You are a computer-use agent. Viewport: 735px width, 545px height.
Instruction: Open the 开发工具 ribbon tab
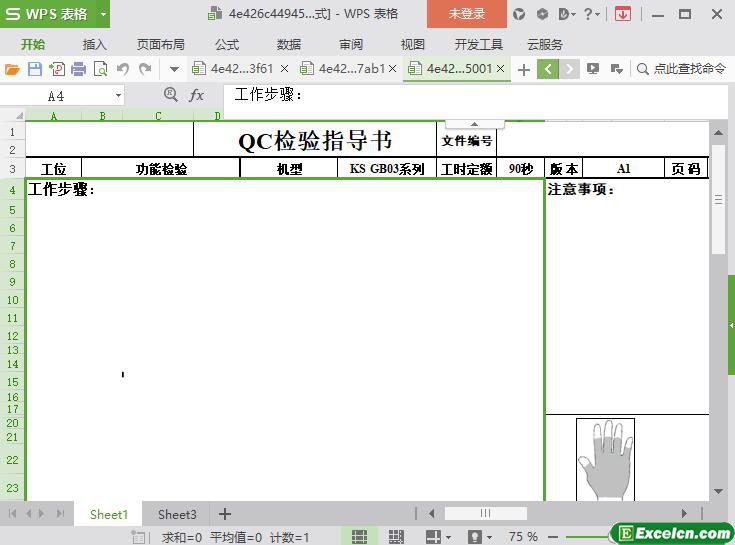(479, 45)
